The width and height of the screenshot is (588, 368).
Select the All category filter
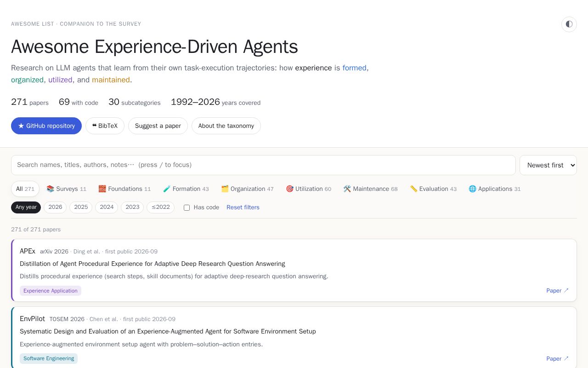(25, 189)
